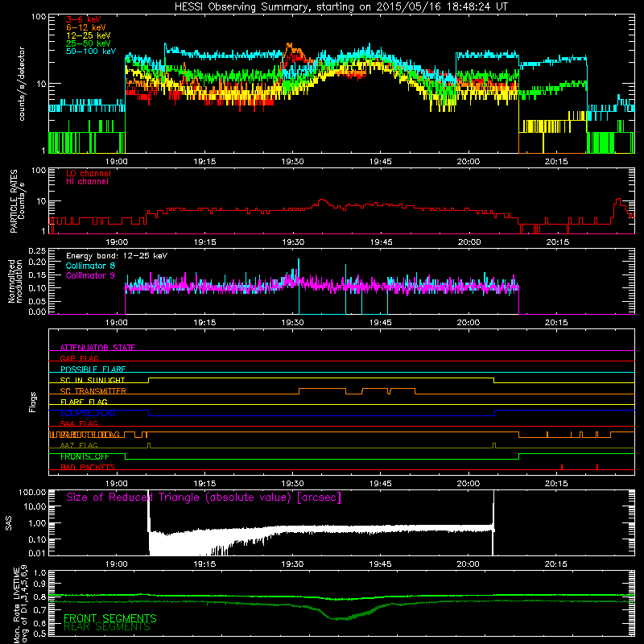Viewport: 644px width, 644px height.
Task: Click the POSSIBLE_FLARE flag label
Action: point(93,369)
